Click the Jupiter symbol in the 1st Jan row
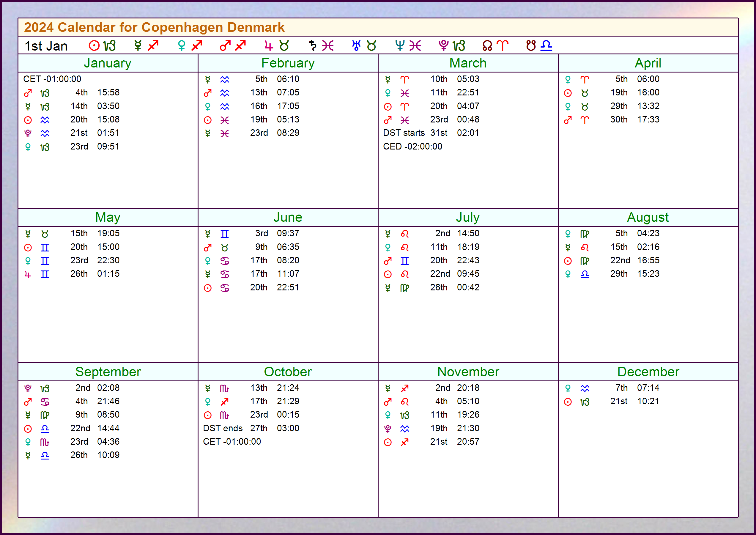This screenshot has height=535, width=756. point(269,45)
